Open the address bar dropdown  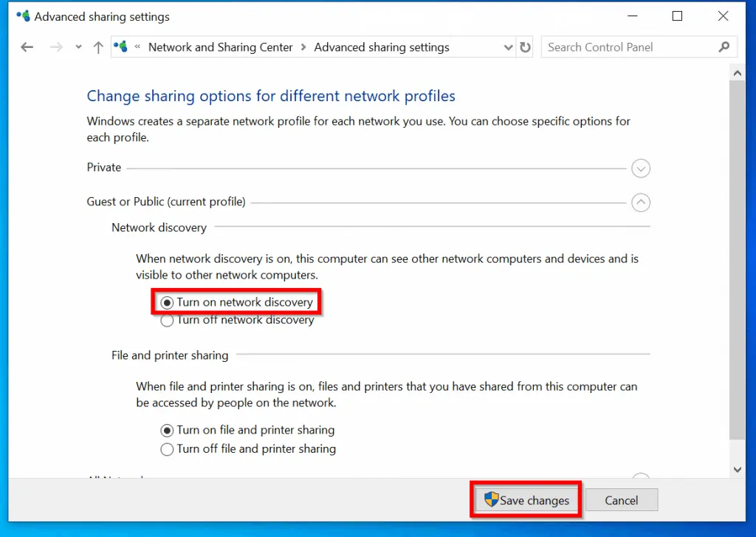(x=507, y=47)
